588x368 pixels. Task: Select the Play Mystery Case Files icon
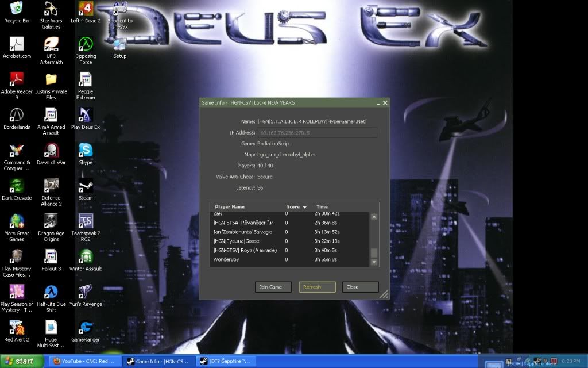[17, 263]
